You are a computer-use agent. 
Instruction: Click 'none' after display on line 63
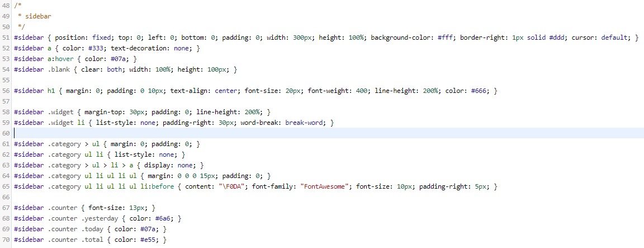pyautogui.click(x=185, y=165)
